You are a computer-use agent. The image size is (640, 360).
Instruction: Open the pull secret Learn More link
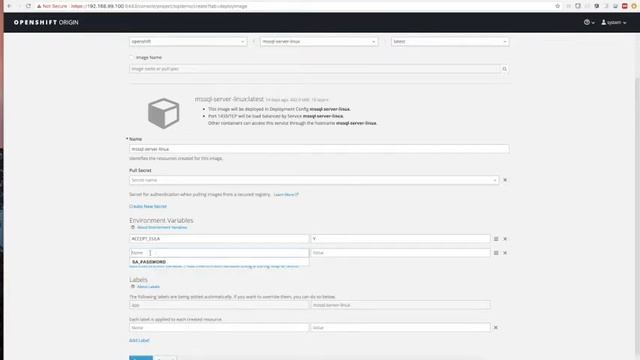click(286, 195)
